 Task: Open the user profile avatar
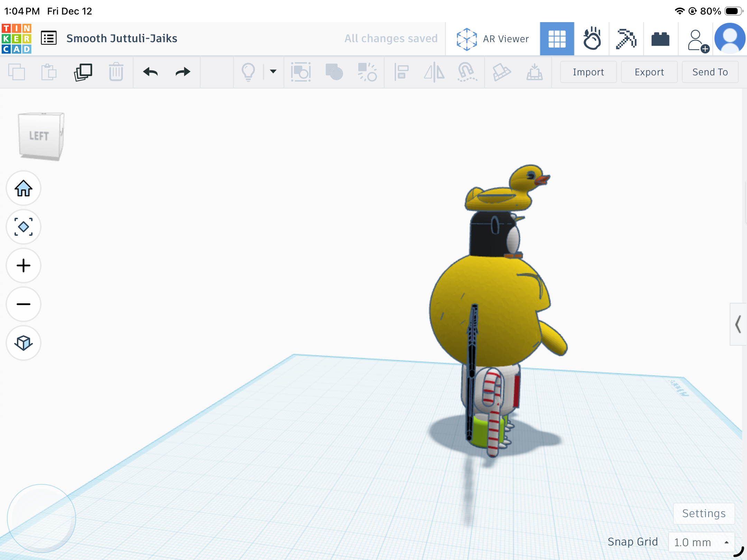(x=730, y=39)
